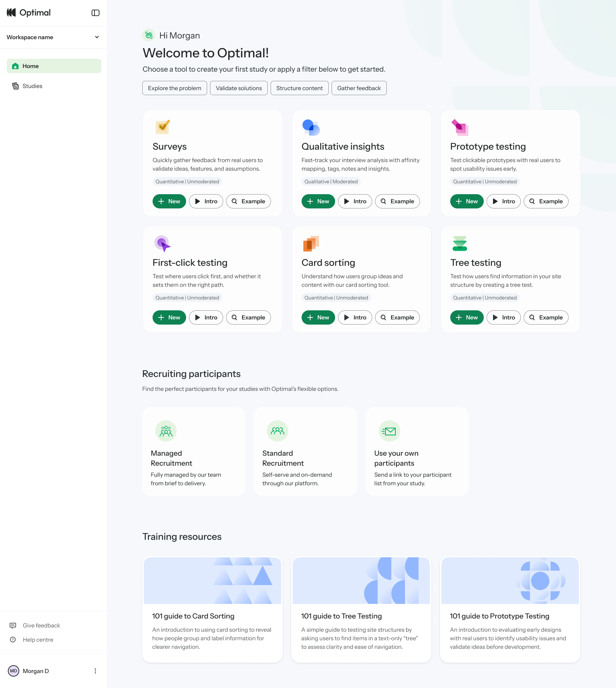Create New Tree testing study

pos(467,317)
